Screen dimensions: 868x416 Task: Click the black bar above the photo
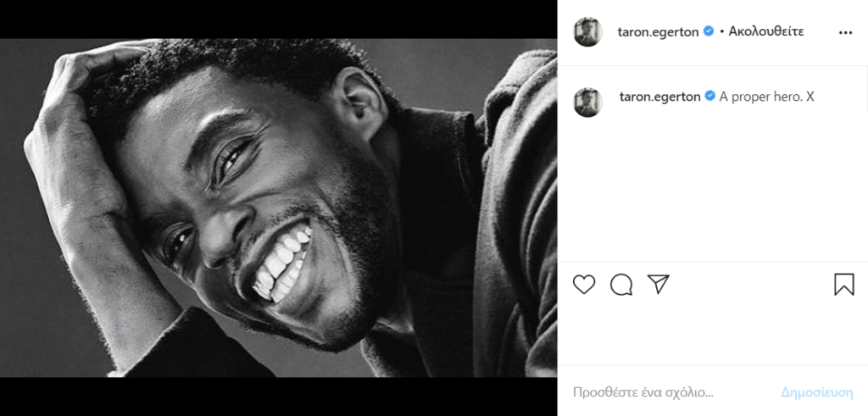(278, 19)
